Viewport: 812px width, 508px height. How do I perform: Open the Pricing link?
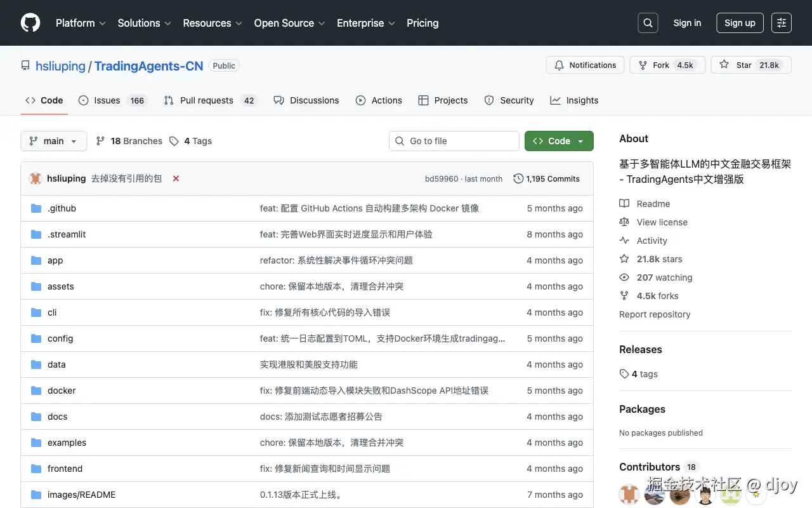[x=422, y=23]
